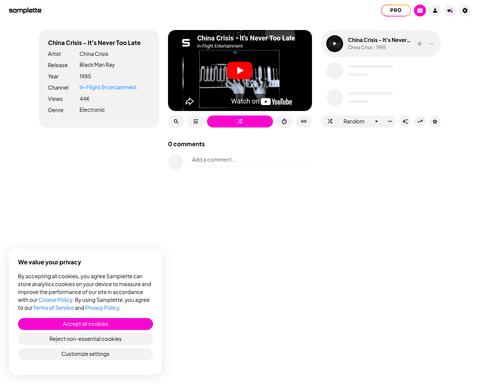Open the user account profile icon
This screenshot has width=480, height=384.
(435, 11)
